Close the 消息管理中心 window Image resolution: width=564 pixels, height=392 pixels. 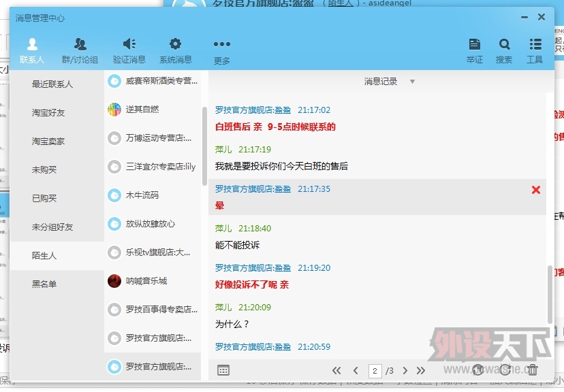(x=542, y=17)
